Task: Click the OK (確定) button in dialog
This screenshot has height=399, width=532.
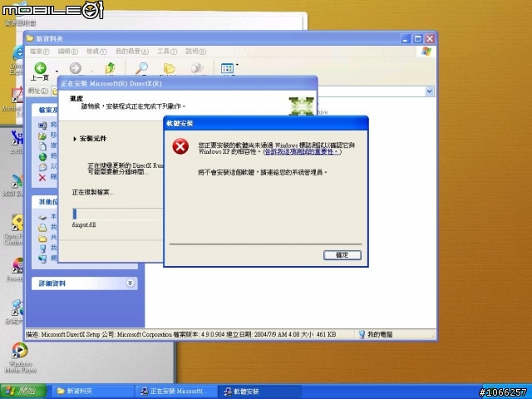Action: 342,255
